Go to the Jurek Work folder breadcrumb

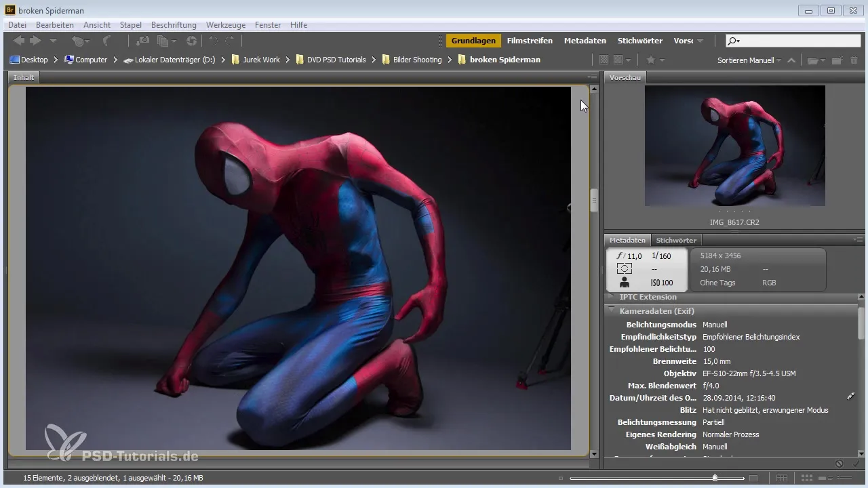[x=256, y=60]
